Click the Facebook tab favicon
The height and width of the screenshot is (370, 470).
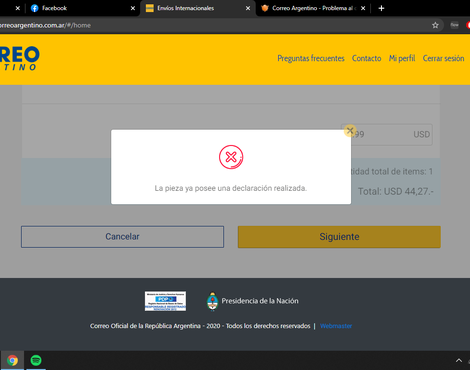click(x=34, y=8)
